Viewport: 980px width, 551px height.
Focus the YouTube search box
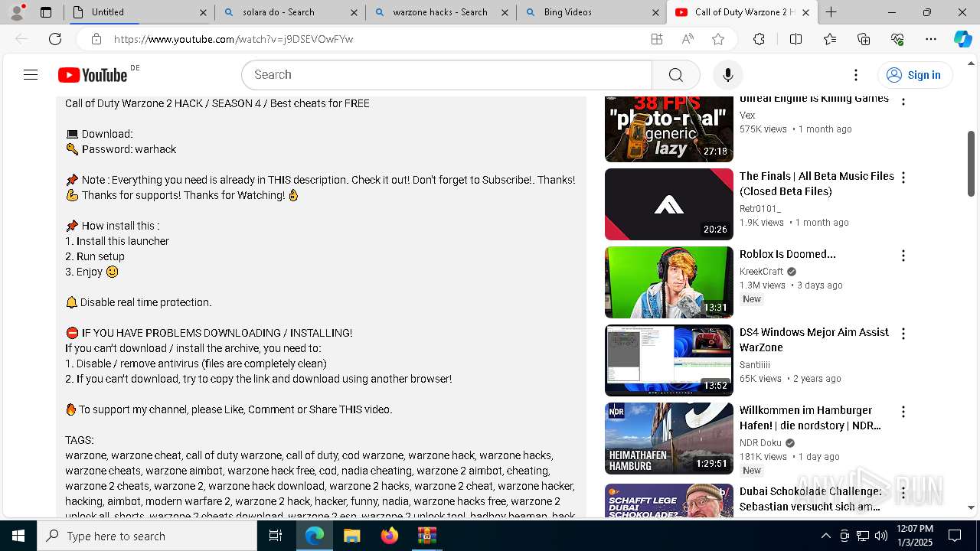click(x=447, y=74)
